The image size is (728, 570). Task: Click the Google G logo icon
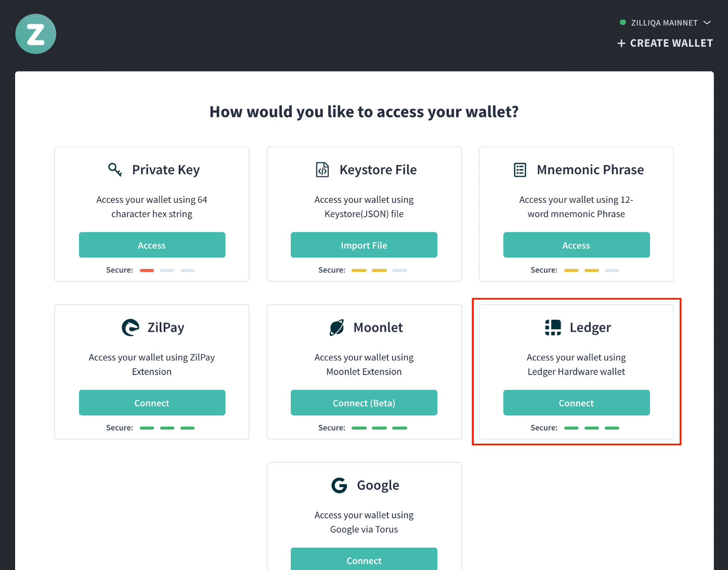[x=339, y=485]
